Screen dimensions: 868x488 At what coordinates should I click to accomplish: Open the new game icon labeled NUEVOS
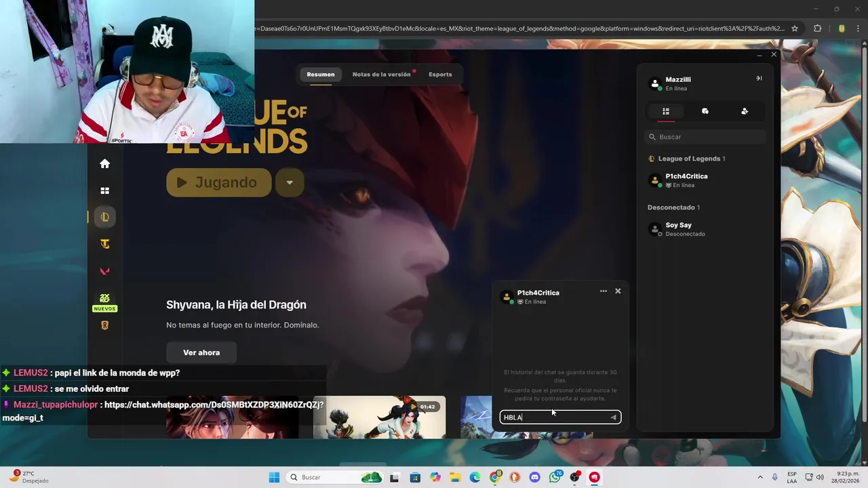104,302
